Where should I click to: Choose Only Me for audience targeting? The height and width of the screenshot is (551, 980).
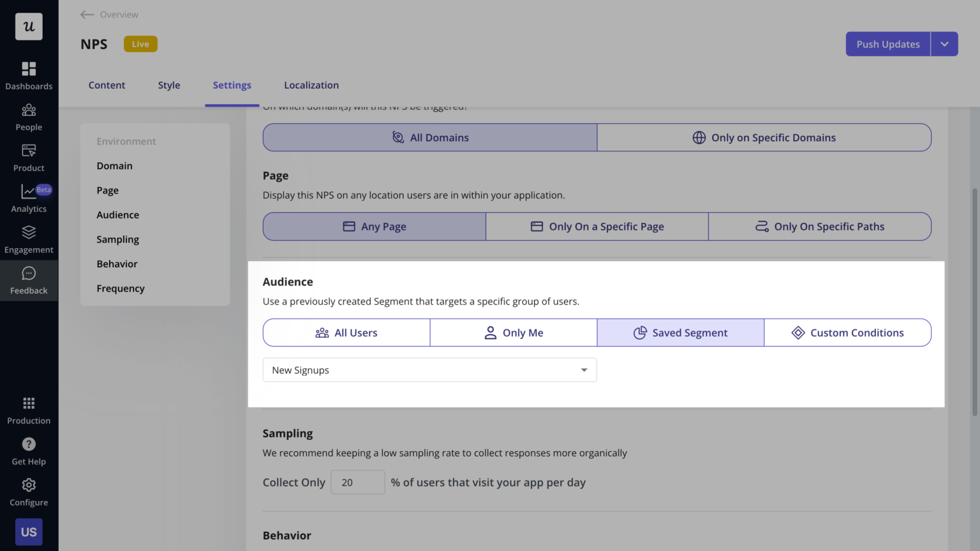(x=514, y=332)
